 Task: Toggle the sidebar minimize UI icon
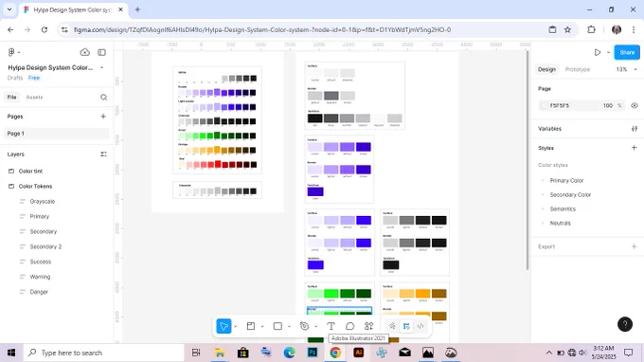[102, 52]
